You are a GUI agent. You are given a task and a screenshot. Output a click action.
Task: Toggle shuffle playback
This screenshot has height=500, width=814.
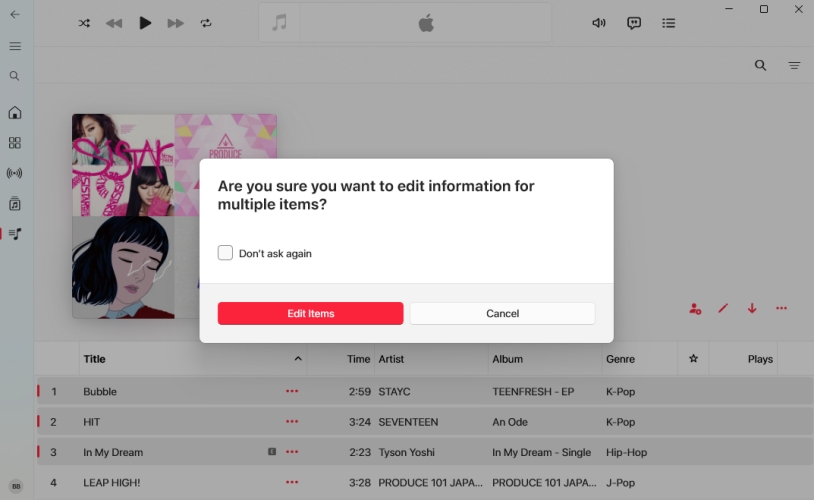[84, 23]
